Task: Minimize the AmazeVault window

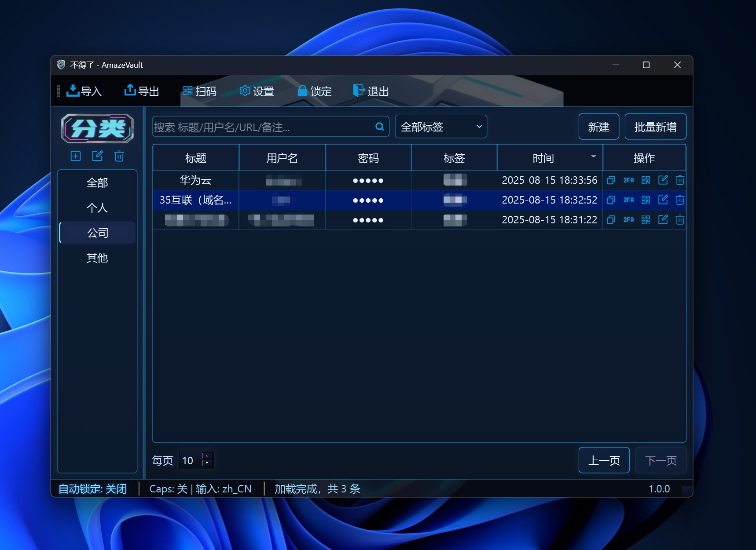Action: (616, 65)
